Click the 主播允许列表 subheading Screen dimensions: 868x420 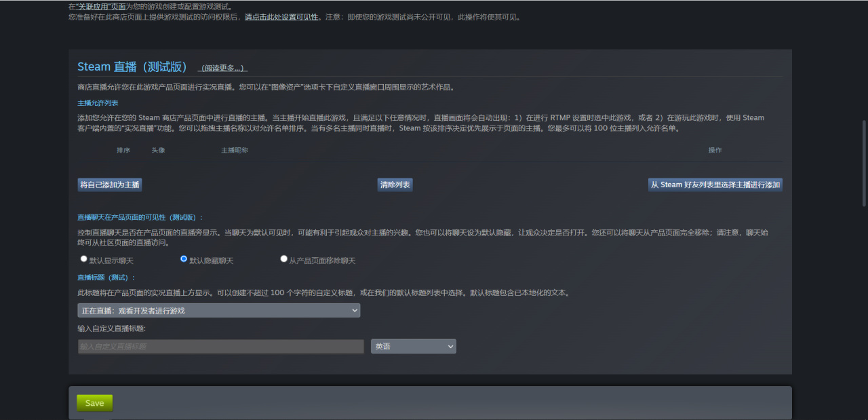tap(98, 102)
